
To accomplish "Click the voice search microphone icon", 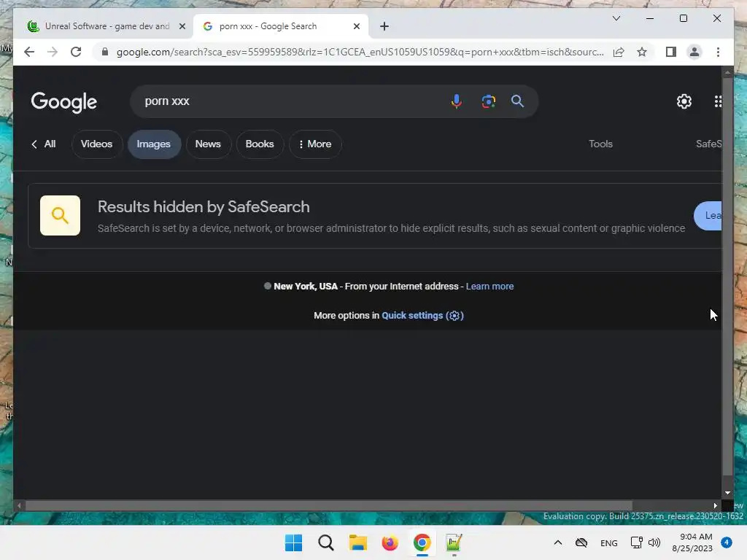I will (456, 101).
